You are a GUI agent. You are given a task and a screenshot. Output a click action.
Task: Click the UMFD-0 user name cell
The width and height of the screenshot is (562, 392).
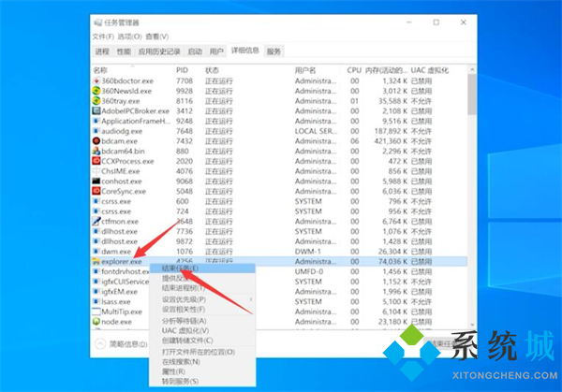coord(309,271)
